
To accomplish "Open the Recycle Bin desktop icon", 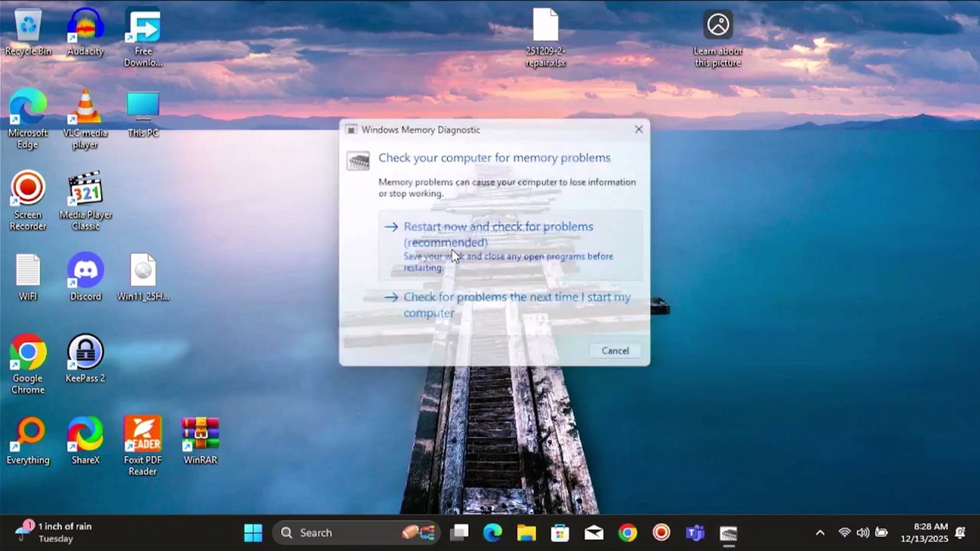I will (x=28, y=33).
